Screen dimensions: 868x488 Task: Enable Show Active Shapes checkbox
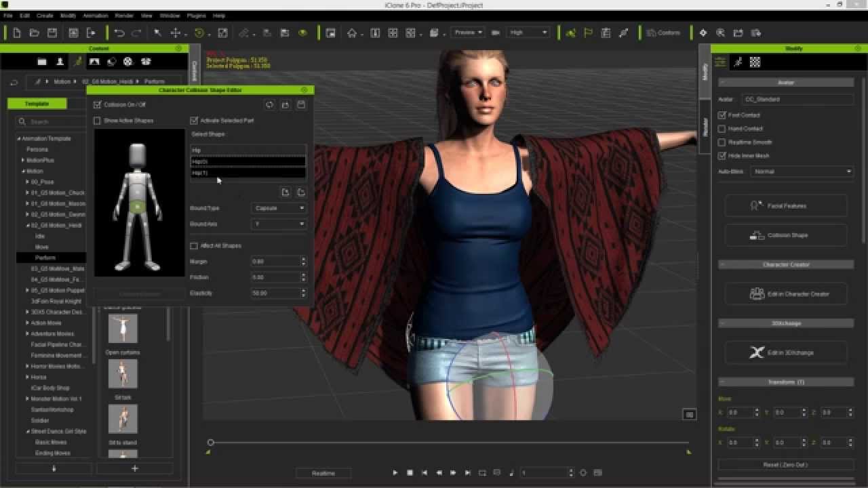pos(97,121)
